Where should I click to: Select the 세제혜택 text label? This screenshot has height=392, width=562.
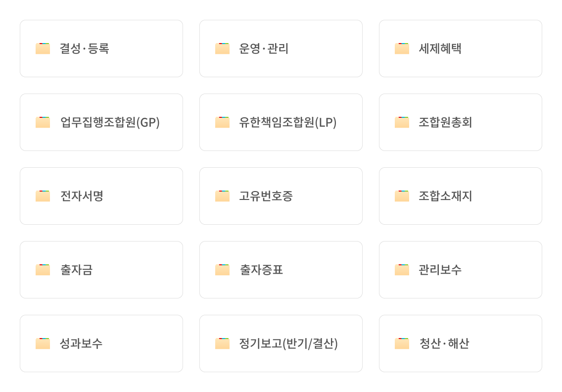pyautogui.click(x=440, y=49)
